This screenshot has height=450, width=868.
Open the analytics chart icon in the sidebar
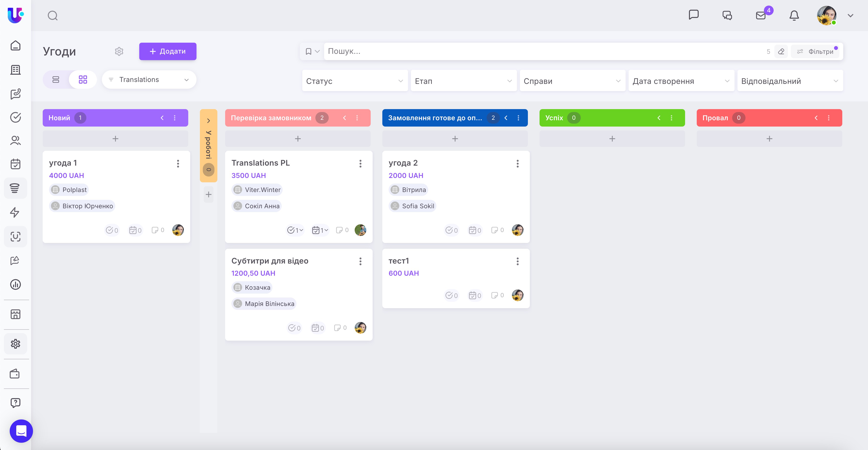coord(16,285)
